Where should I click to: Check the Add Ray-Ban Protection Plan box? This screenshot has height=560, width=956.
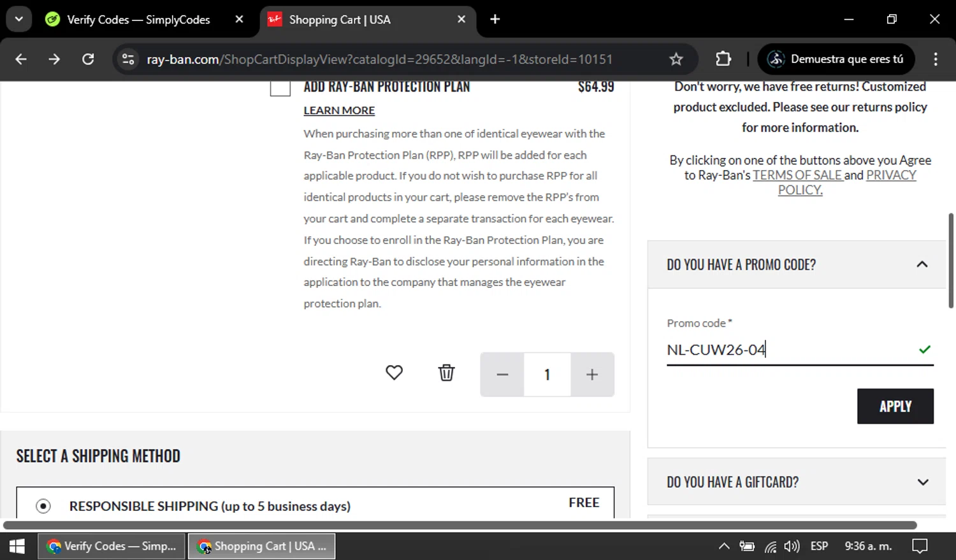click(280, 88)
